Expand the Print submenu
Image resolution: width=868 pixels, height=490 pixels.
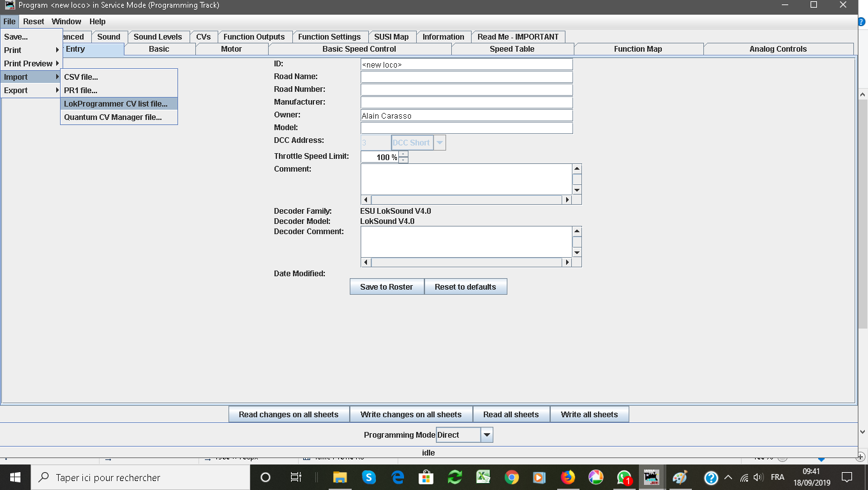point(31,50)
